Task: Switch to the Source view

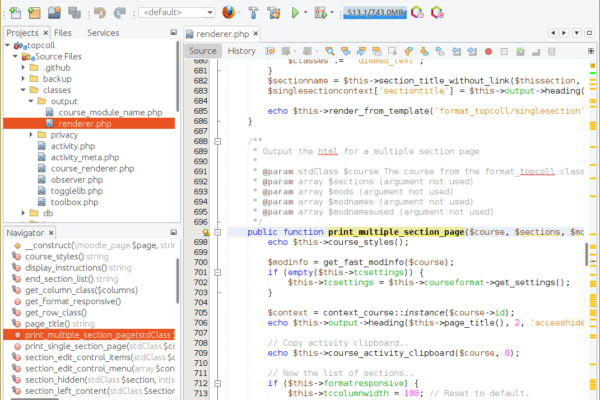Action: (x=203, y=51)
